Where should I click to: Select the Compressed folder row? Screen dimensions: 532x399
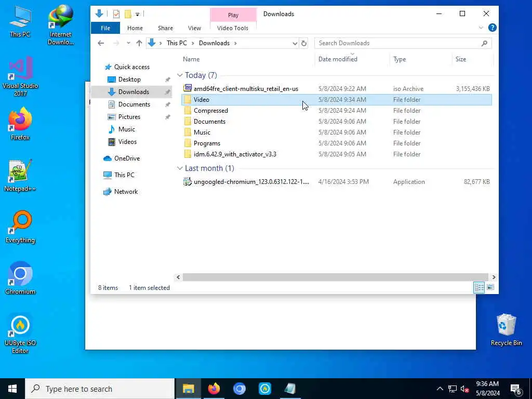click(336, 111)
